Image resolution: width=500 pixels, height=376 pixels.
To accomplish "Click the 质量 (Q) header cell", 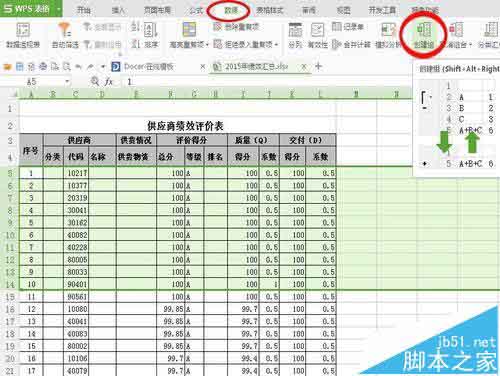I will 253,140.
